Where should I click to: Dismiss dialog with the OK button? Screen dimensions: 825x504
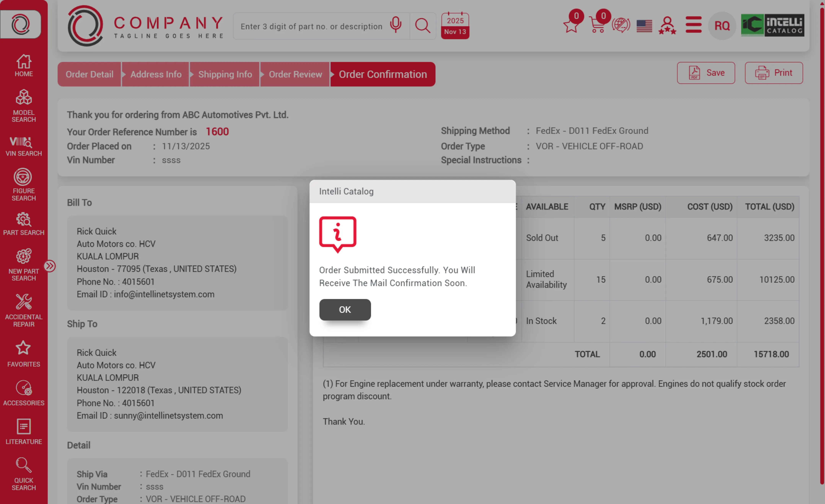pyautogui.click(x=345, y=309)
